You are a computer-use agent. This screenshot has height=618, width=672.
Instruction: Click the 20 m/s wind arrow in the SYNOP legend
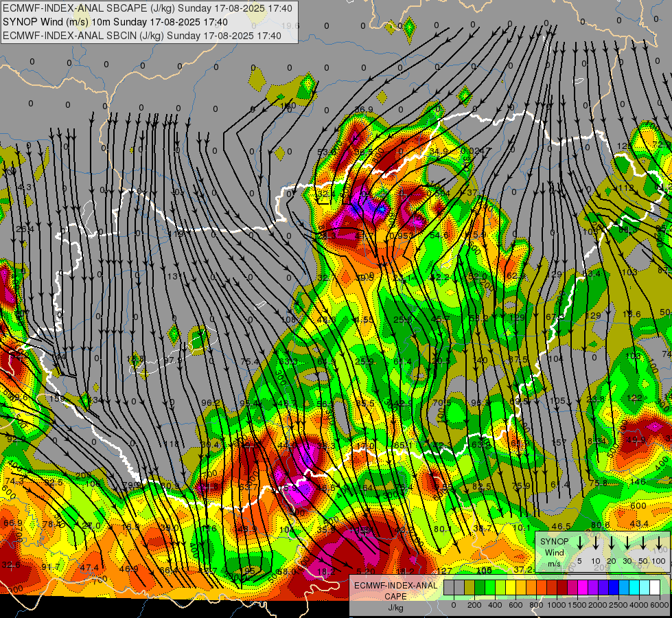click(612, 542)
